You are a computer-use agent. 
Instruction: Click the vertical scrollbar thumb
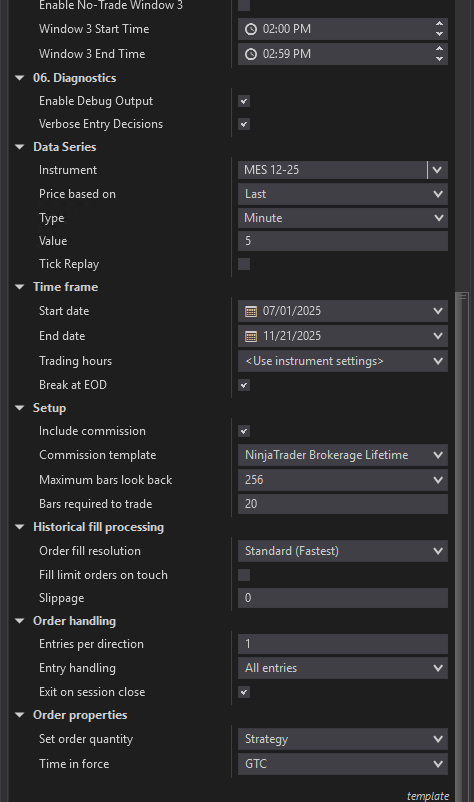coord(462,546)
